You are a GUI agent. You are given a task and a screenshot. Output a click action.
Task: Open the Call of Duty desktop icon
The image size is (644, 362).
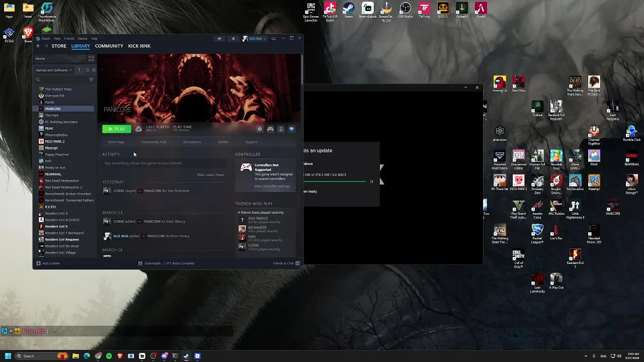tap(518, 259)
